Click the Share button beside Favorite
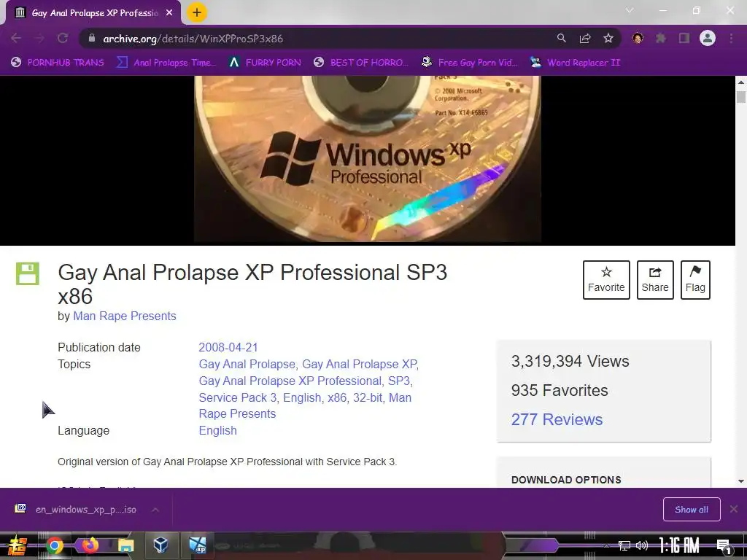Viewport: 747px width, 560px height. [655, 279]
